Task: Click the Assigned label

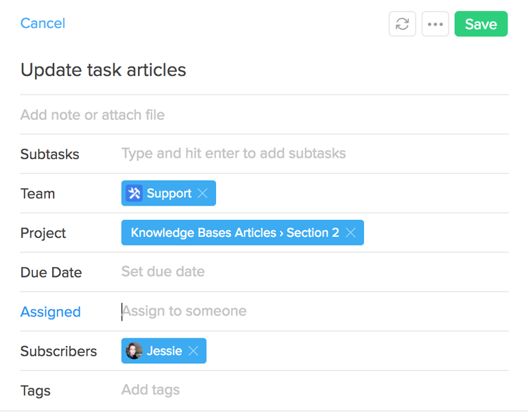Action: [51, 312]
